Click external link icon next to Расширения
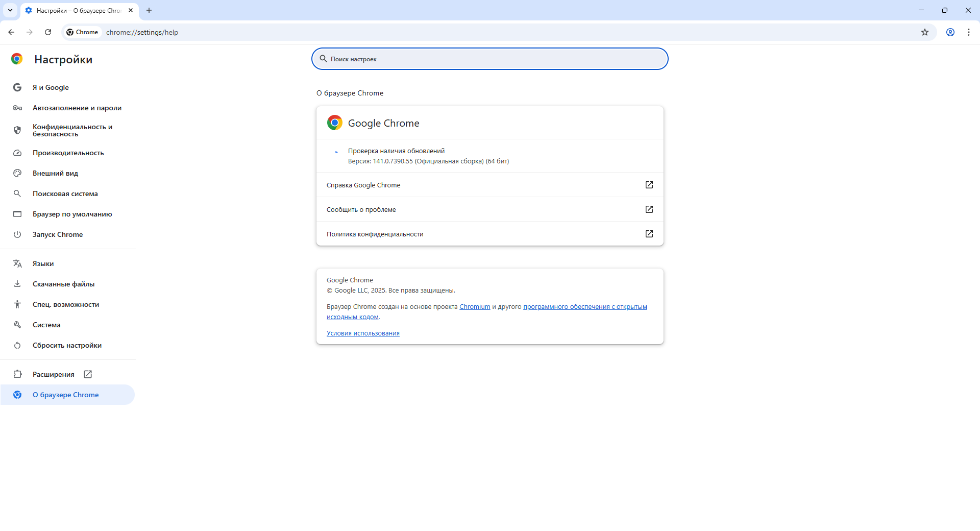 [x=88, y=374]
